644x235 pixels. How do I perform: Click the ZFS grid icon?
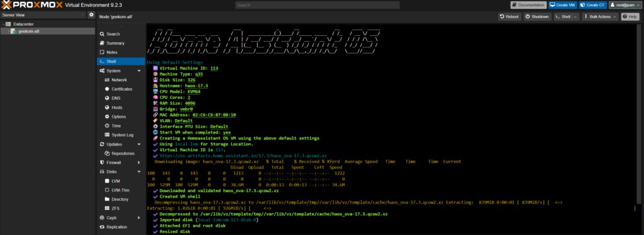pos(107,209)
